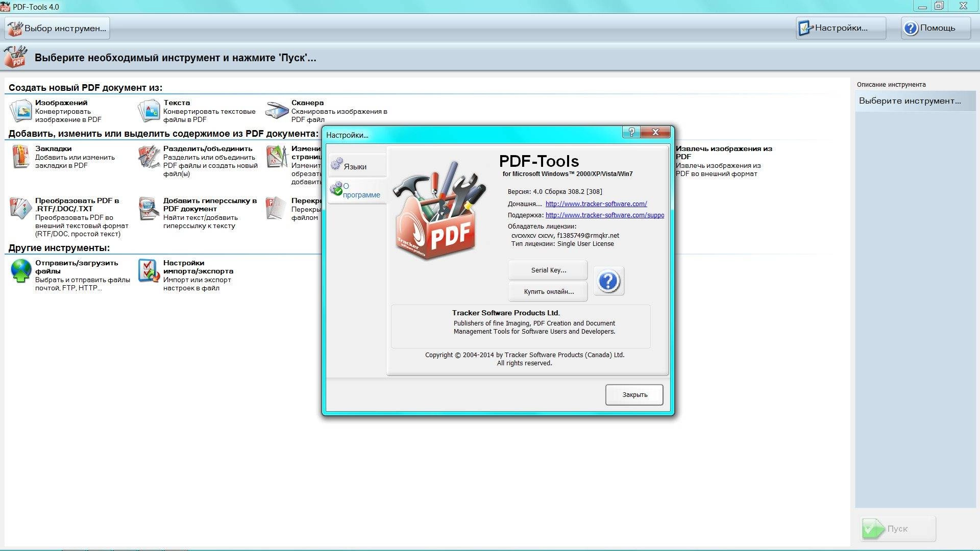This screenshot has width=980, height=551.
Task: Click the Закладки tool title text
Action: click(53, 148)
